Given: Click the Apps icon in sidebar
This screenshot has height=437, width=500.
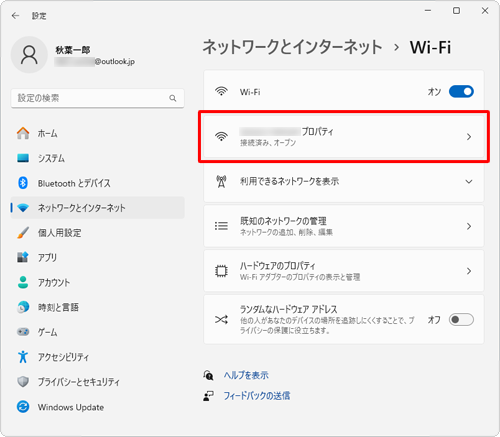Looking at the screenshot, I should (x=23, y=257).
